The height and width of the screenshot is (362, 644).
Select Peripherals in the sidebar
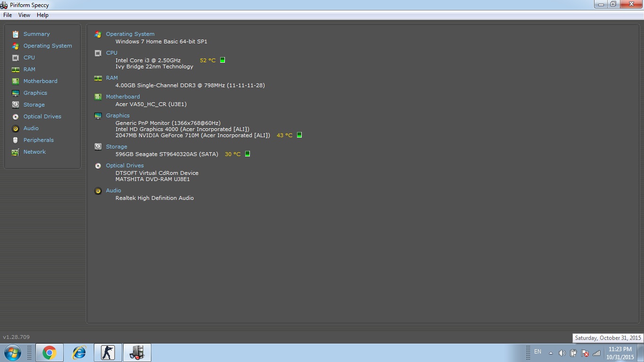[39, 140]
